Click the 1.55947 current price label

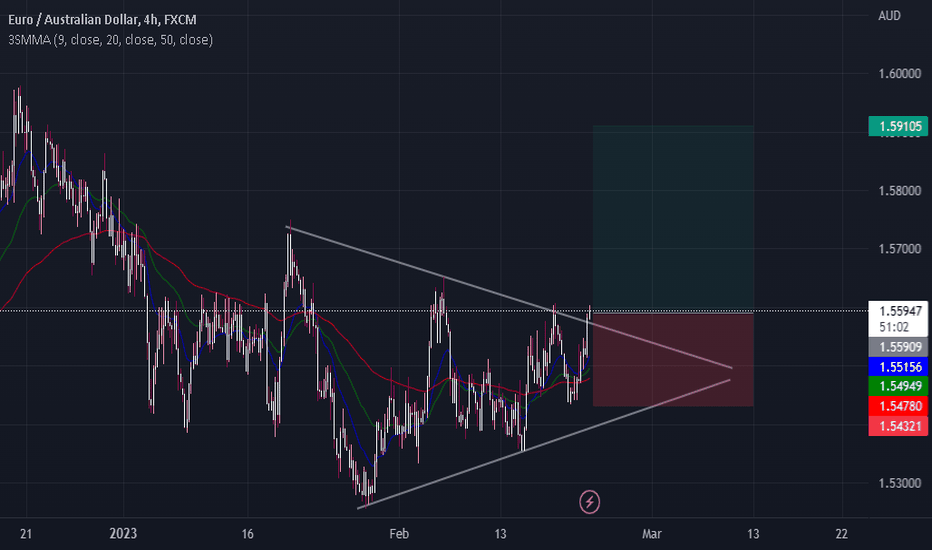[898, 311]
